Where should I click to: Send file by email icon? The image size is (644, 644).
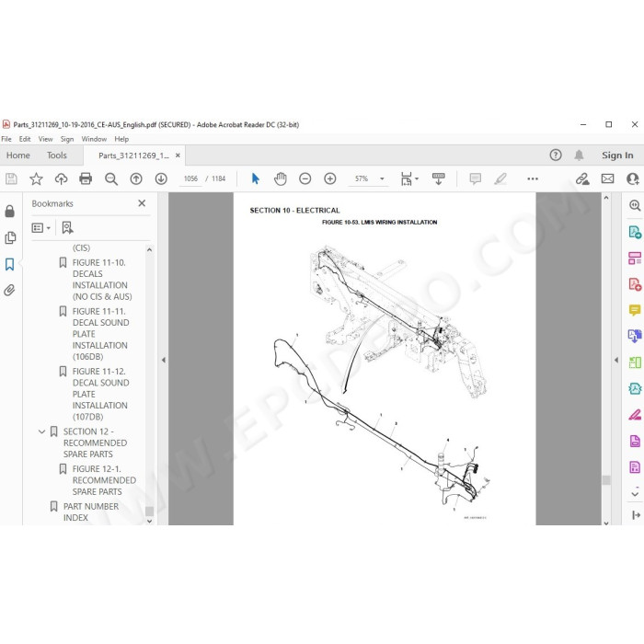click(607, 178)
